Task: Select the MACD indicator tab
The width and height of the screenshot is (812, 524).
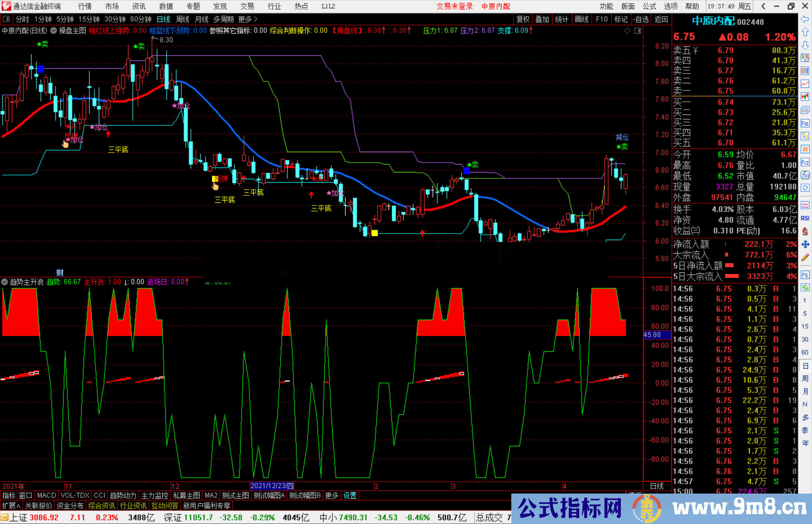Action: pos(47,495)
